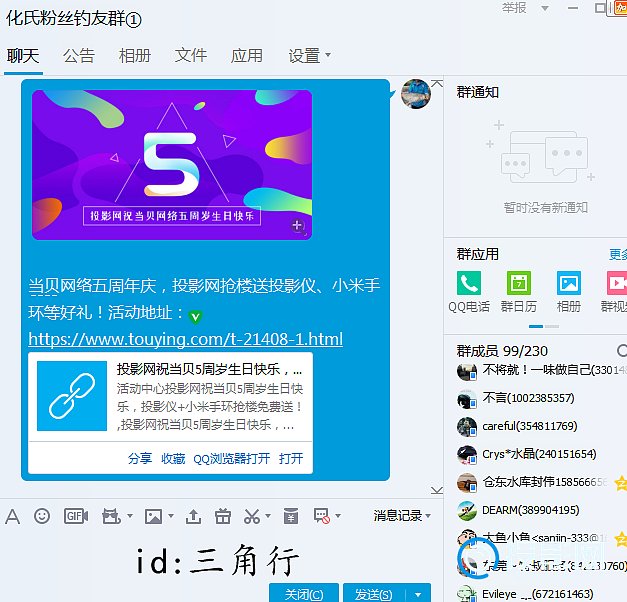This screenshot has width=627, height=602.
Task: Click 分享 on the link card
Action: point(140,458)
